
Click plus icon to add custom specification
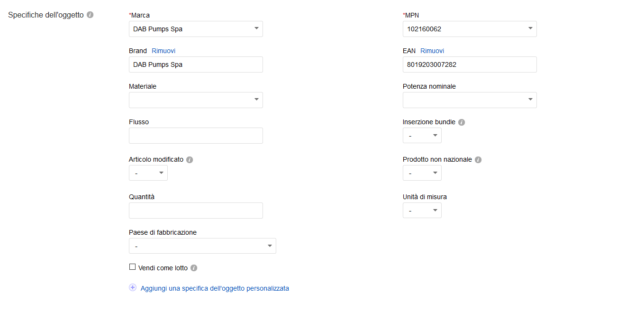(133, 288)
